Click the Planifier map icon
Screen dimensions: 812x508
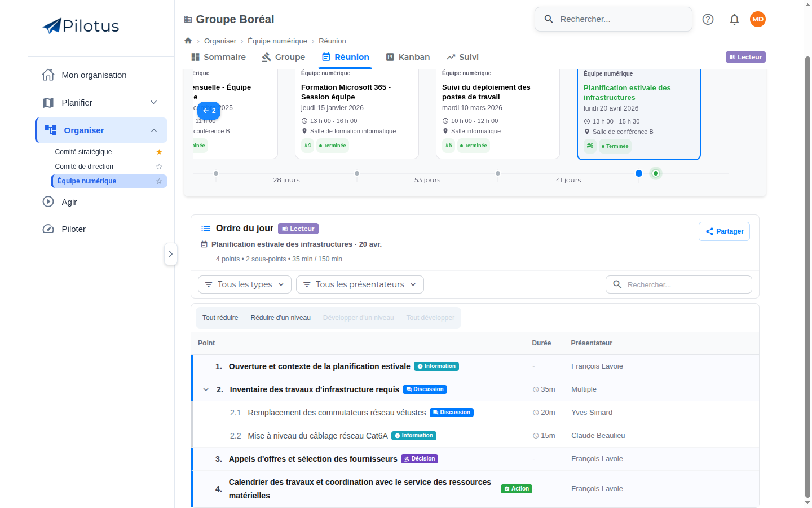48,102
